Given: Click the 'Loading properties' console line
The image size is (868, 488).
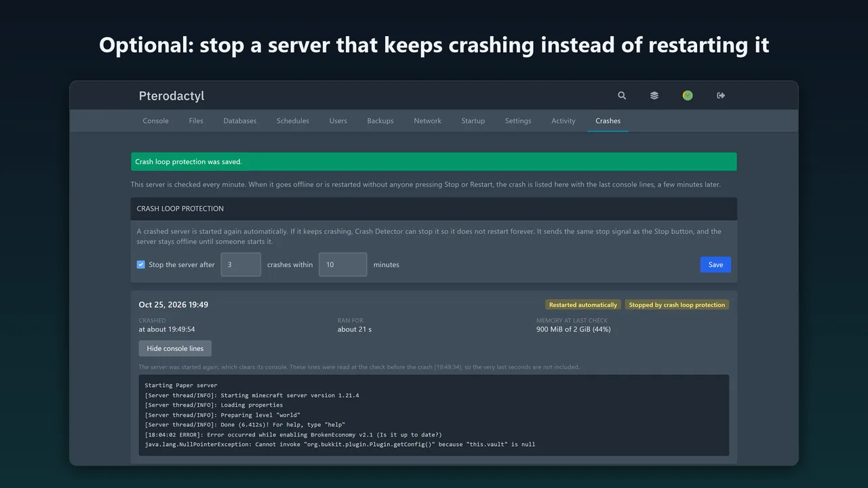Looking at the screenshot, I should [214, 405].
